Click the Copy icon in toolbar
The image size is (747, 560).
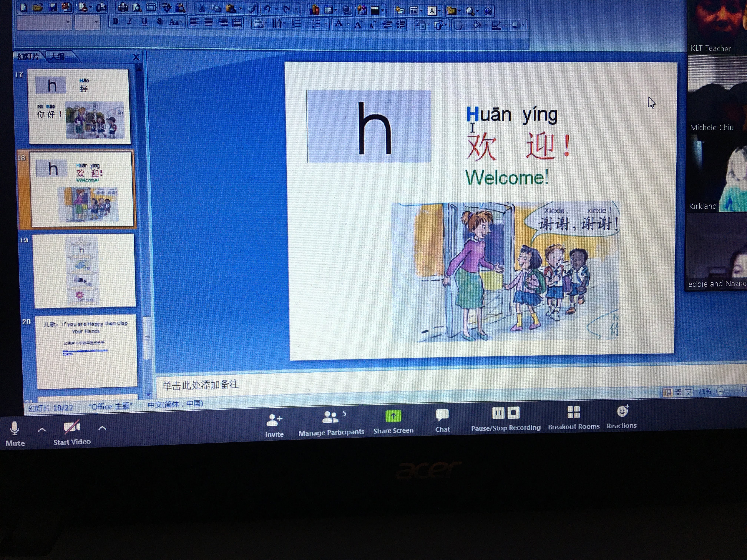tap(216, 8)
